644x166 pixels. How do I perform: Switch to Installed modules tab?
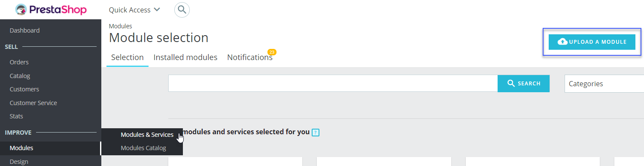click(x=185, y=57)
